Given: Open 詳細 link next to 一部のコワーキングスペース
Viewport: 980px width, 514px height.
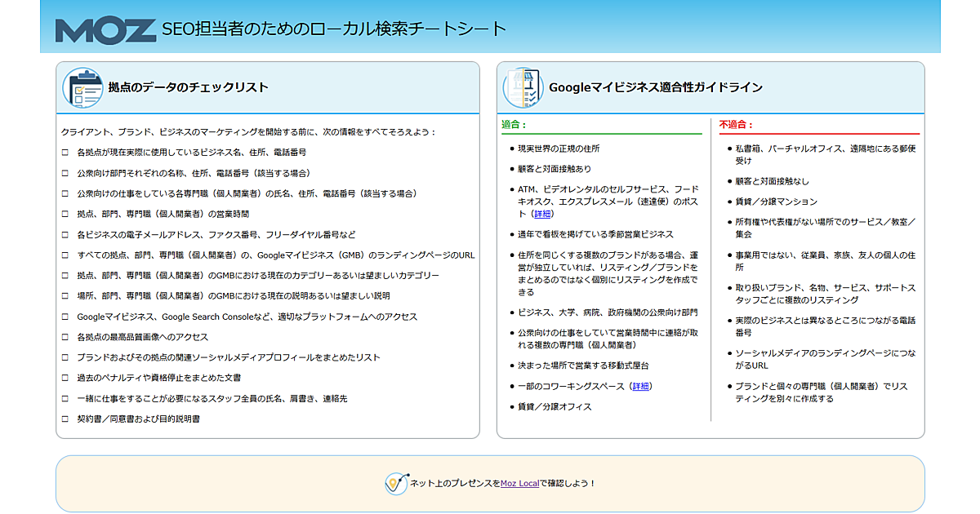Looking at the screenshot, I should 639,386.
